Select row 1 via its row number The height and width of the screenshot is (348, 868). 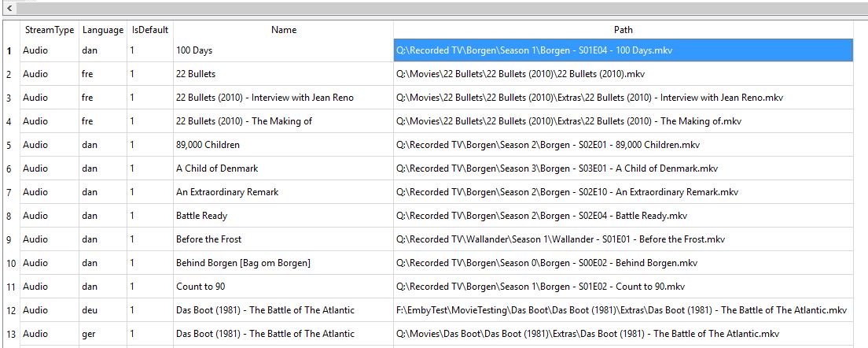click(x=9, y=50)
